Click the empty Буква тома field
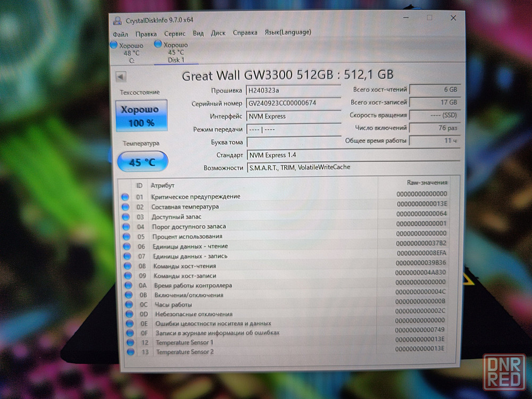 point(294,142)
